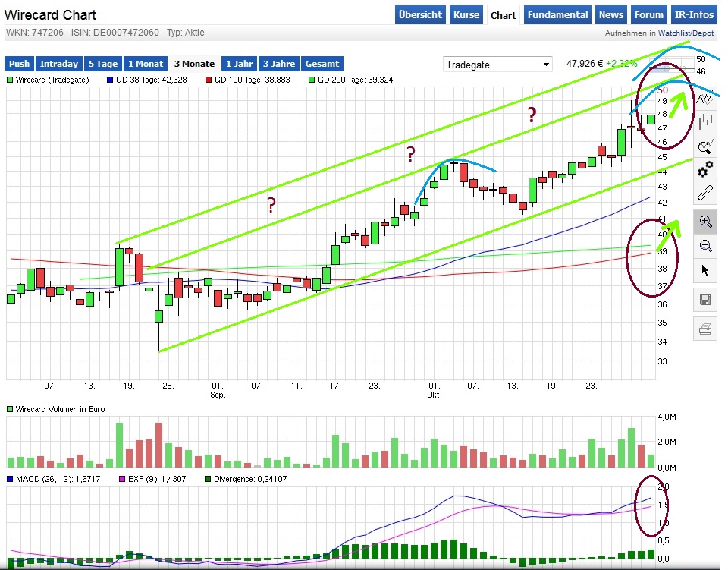Toggle GD 100 Tage legend marker
Viewport: 728px width, 570px height.
point(209,80)
